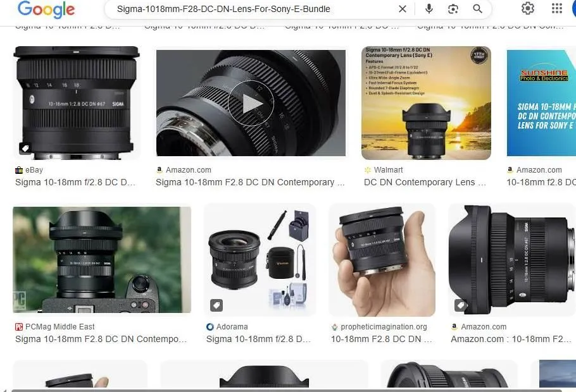Click the voice search microphone icon
The height and width of the screenshot is (392, 576).
(429, 9)
